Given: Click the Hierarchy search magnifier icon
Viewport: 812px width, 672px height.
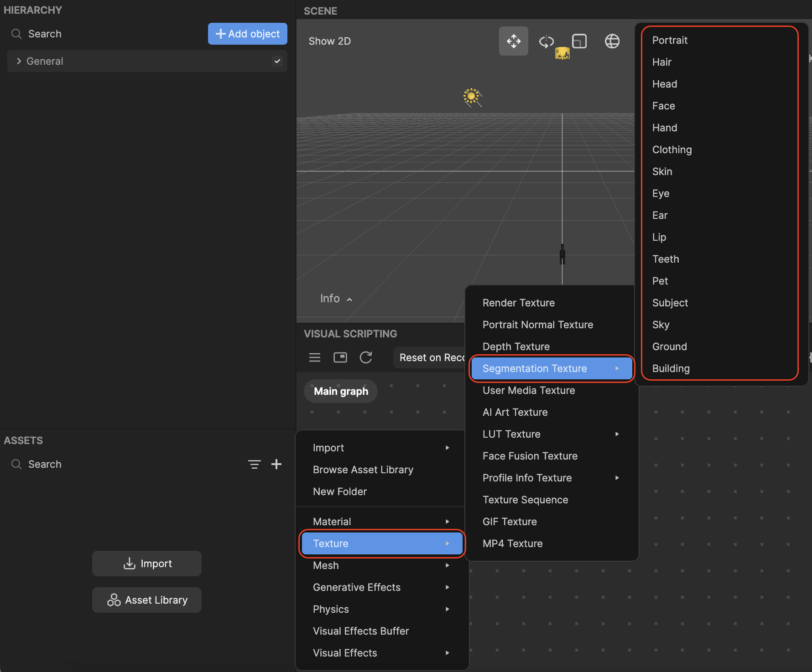Looking at the screenshot, I should 16,34.
